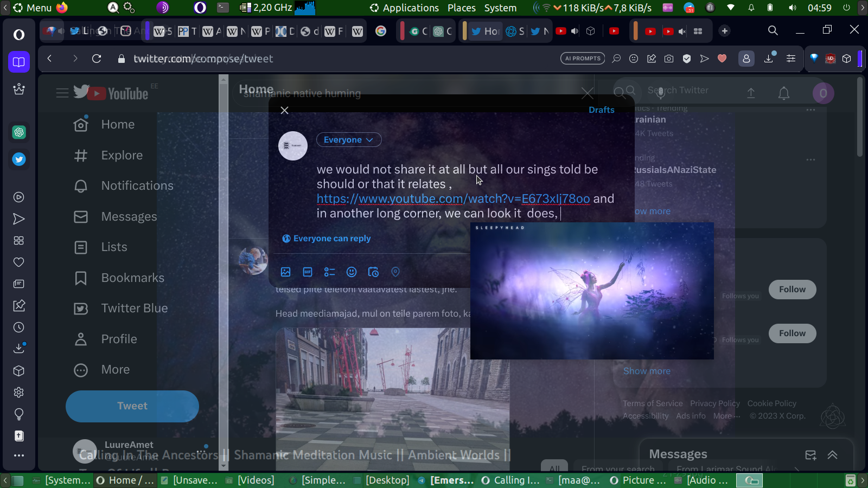868x488 pixels.
Task: Open Notifications in Twitter navigation
Action: tap(124, 186)
